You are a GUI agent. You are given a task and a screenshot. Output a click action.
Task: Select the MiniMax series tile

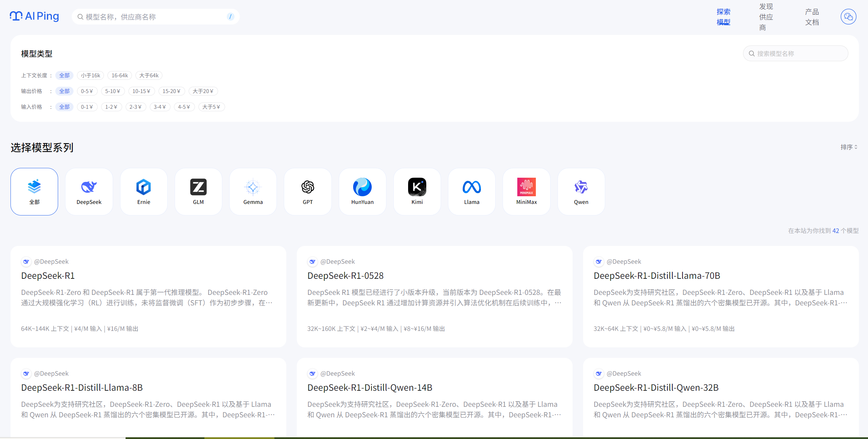click(x=526, y=192)
